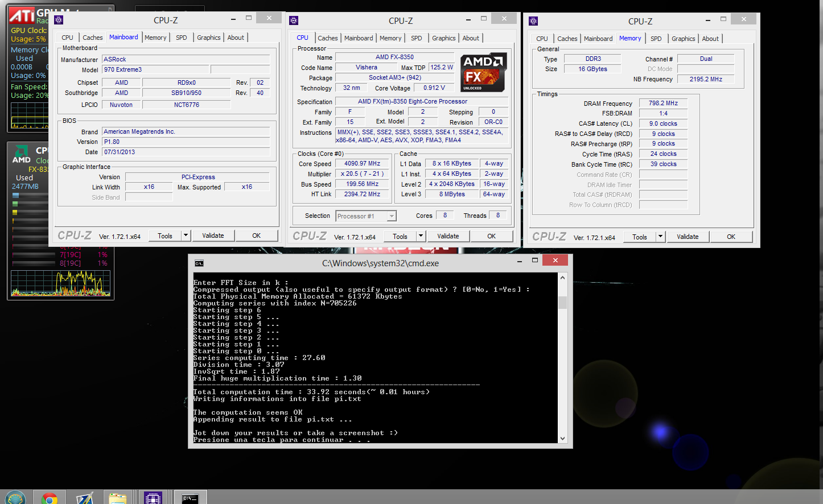
Task: Select the manufacturer value 'ASRock'
Action: pos(186,59)
